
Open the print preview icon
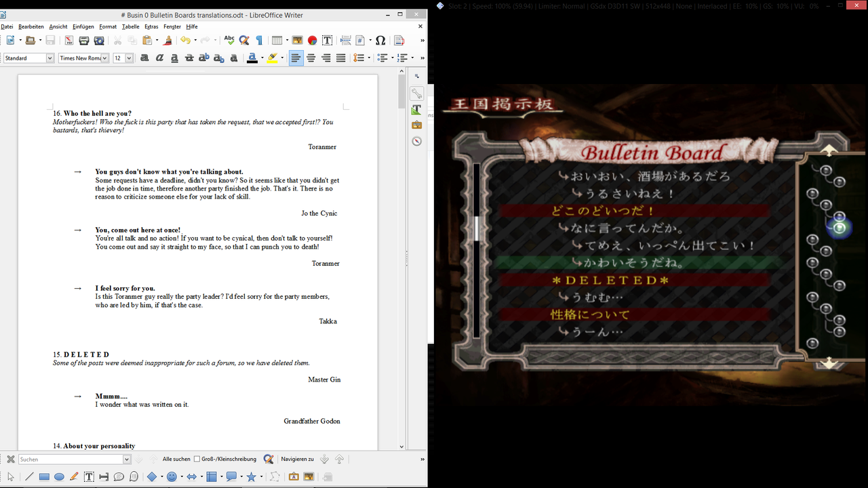click(x=99, y=41)
